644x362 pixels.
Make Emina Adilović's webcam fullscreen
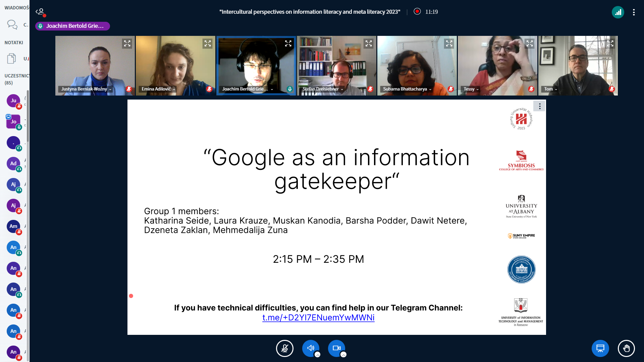[208, 44]
